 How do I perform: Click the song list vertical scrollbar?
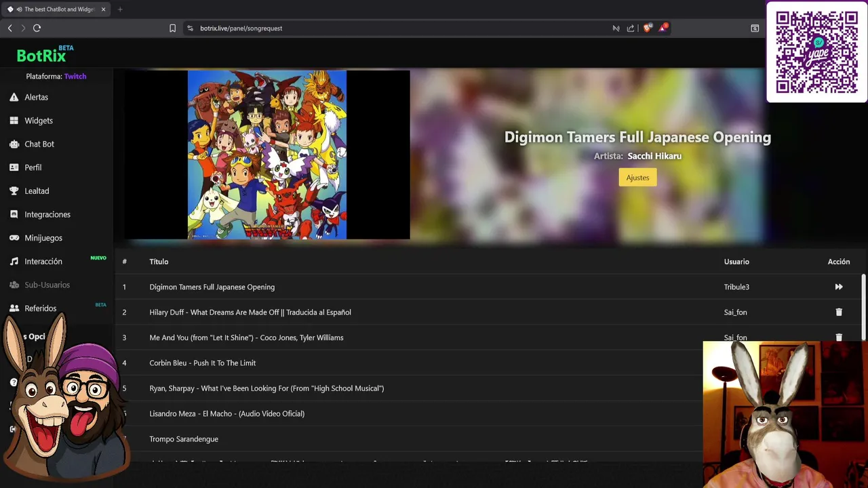[863, 306]
